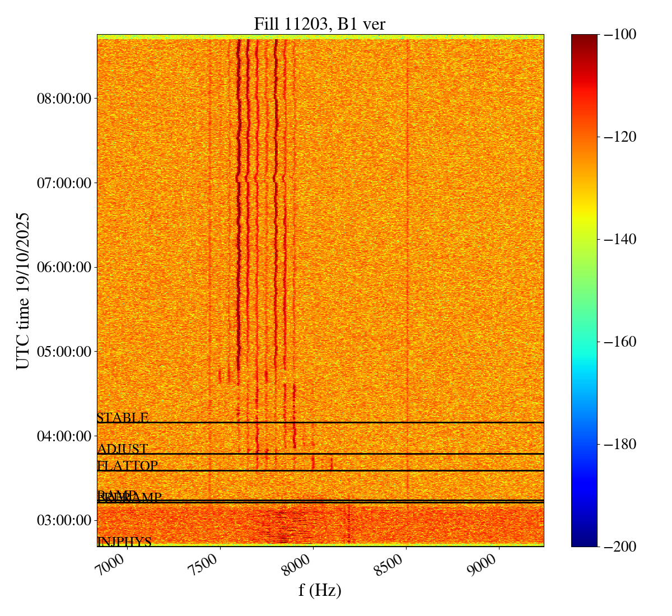Select the FLATTOP phase label
This screenshot has height=616, width=672.
pyautogui.click(x=128, y=466)
